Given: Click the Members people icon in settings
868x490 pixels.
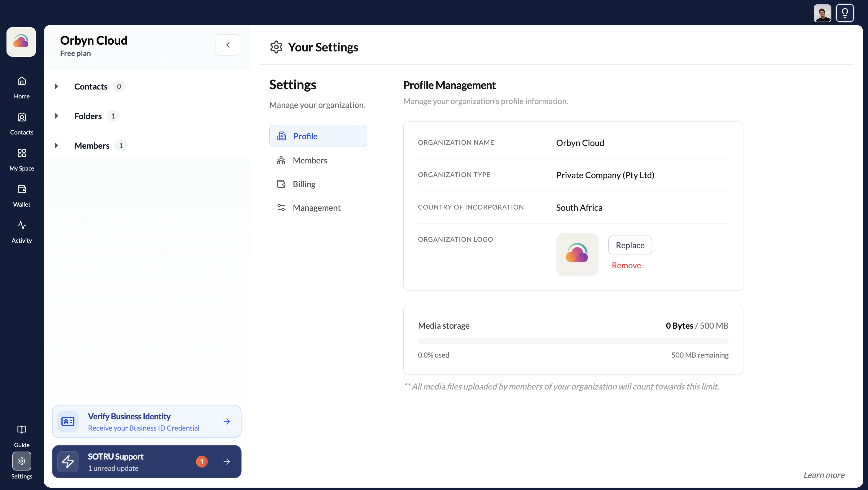Looking at the screenshot, I should [281, 160].
